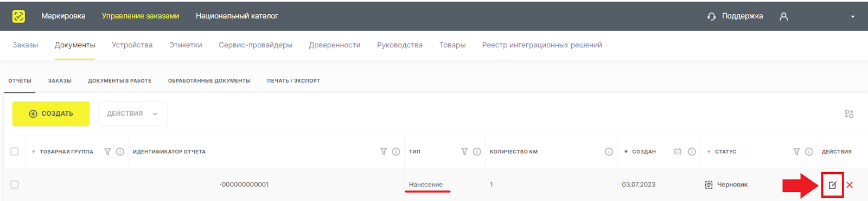The width and height of the screenshot is (868, 201).
Task: Open the Поддержка headset icon
Action: click(x=711, y=16)
